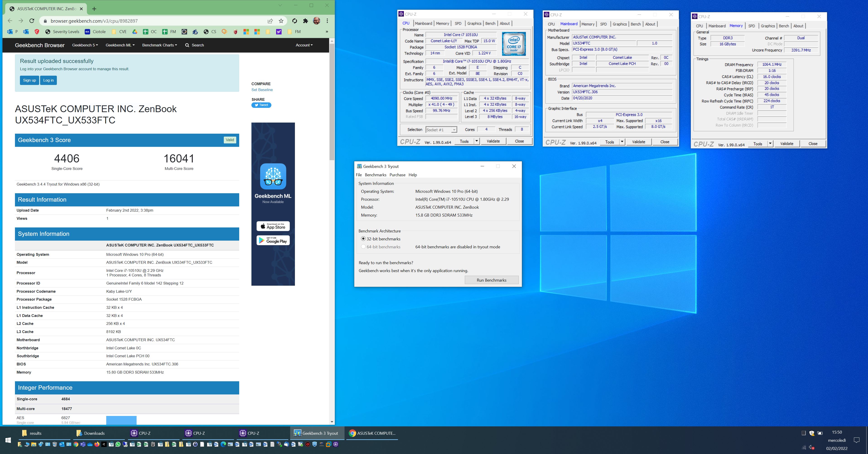
Task: Open Bench tab in the Memory CPU-Z window
Action: click(x=784, y=26)
